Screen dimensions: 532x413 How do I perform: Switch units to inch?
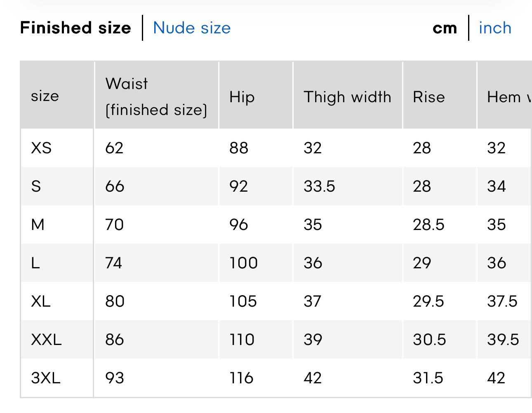[495, 28]
